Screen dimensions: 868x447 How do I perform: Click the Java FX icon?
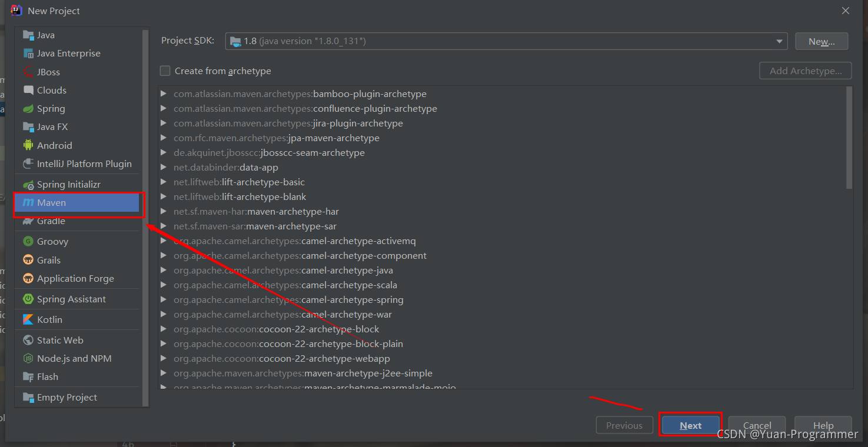28,127
